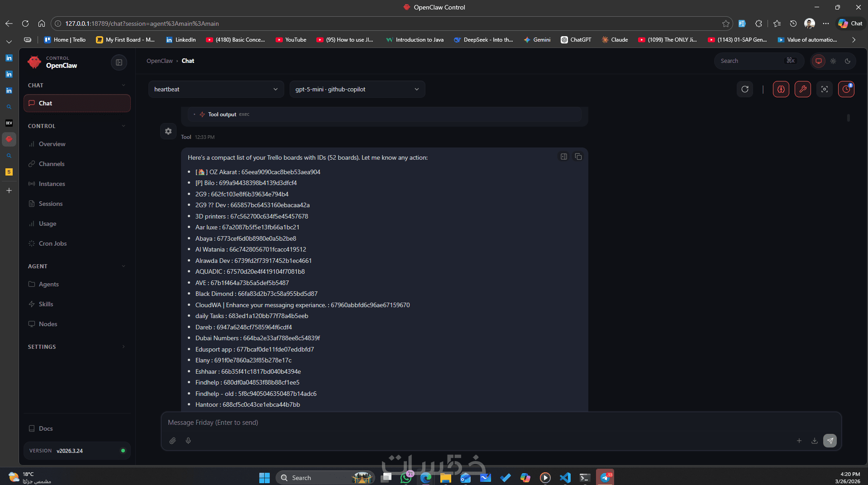Go back in the browser
Viewport: 868px width, 485px height.
point(9,24)
